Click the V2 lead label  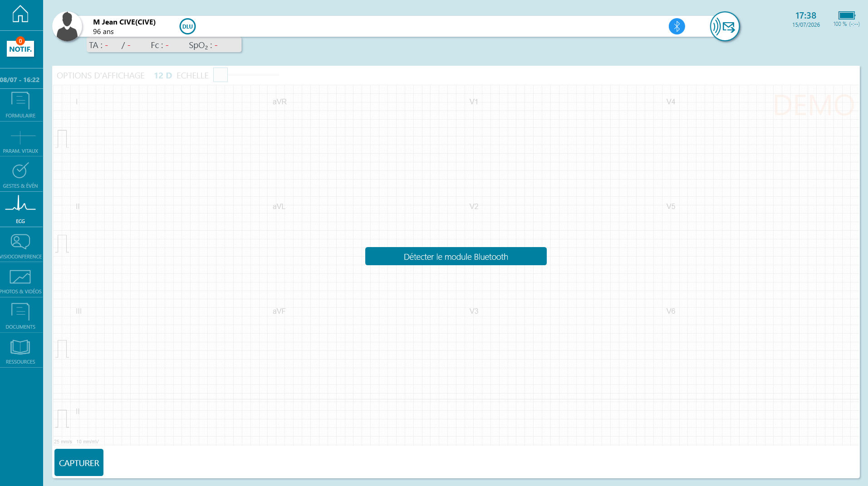pos(474,206)
